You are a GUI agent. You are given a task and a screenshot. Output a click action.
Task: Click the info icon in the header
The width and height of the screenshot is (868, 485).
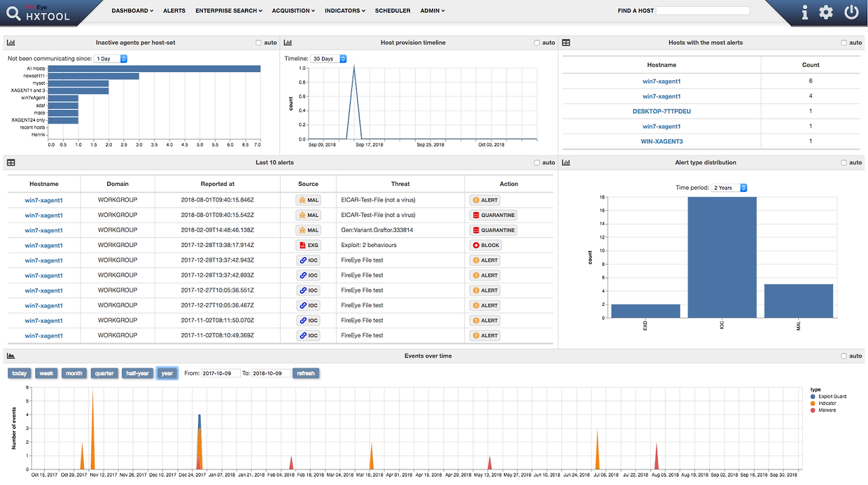[x=804, y=12]
